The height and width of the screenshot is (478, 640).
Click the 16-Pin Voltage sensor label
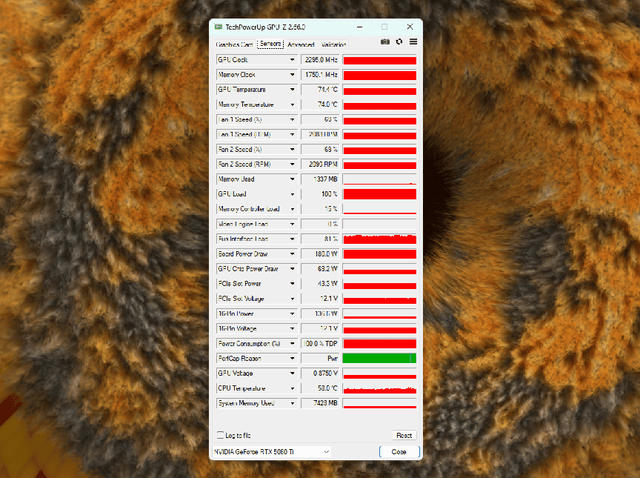[x=237, y=329]
